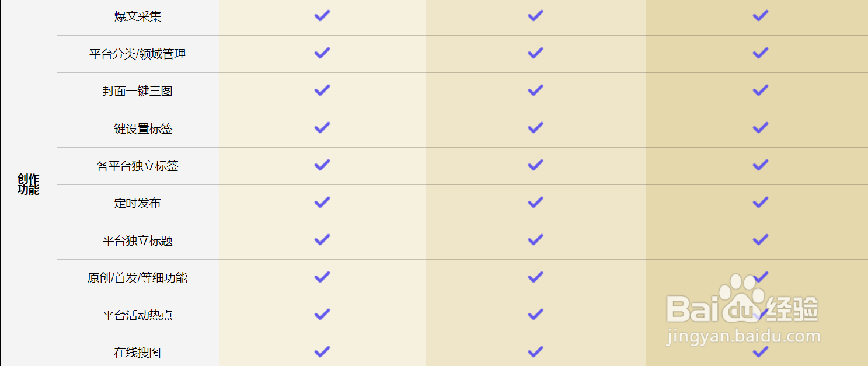
Task: Click the 在线搜图 checkmark in the middle plan column
Action: click(535, 352)
